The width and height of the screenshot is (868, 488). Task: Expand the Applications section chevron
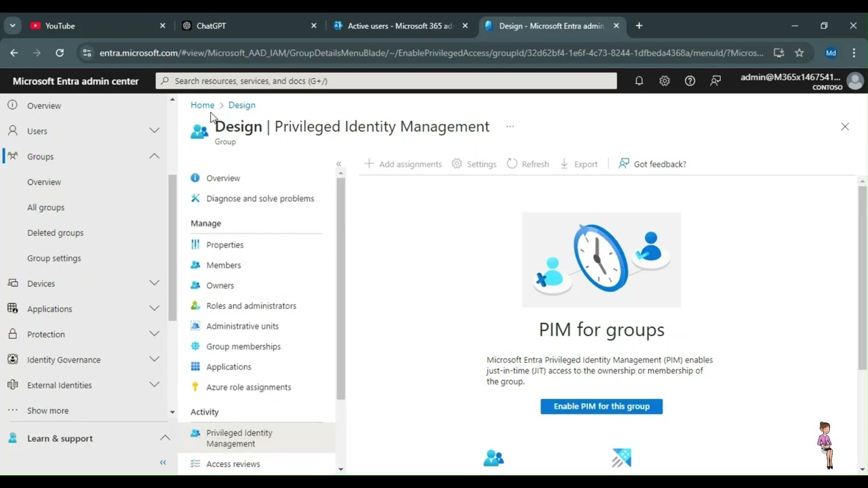(155, 308)
